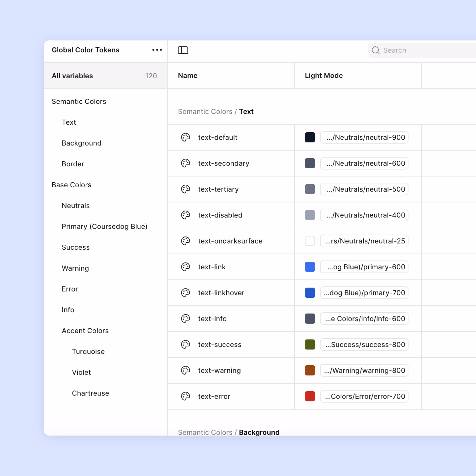The width and height of the screenshot is (476, 476).
Task: Click the search magnifier icon
Action: click(376, 50)
